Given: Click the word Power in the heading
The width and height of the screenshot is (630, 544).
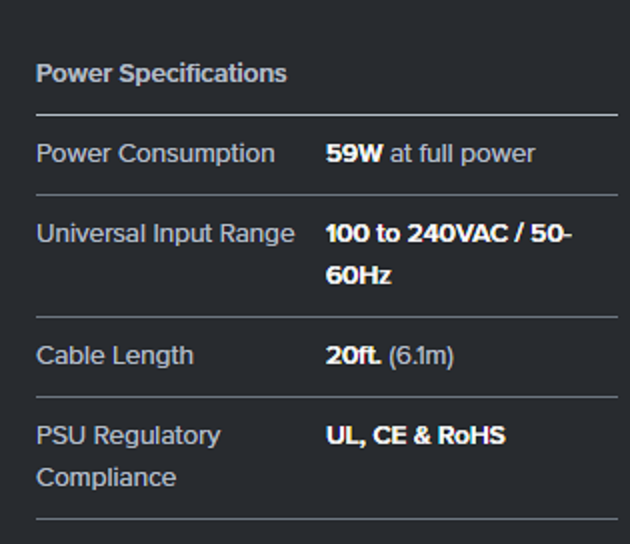Looking at the screenshot, I should pyautogui.click(x=74, y=74).
